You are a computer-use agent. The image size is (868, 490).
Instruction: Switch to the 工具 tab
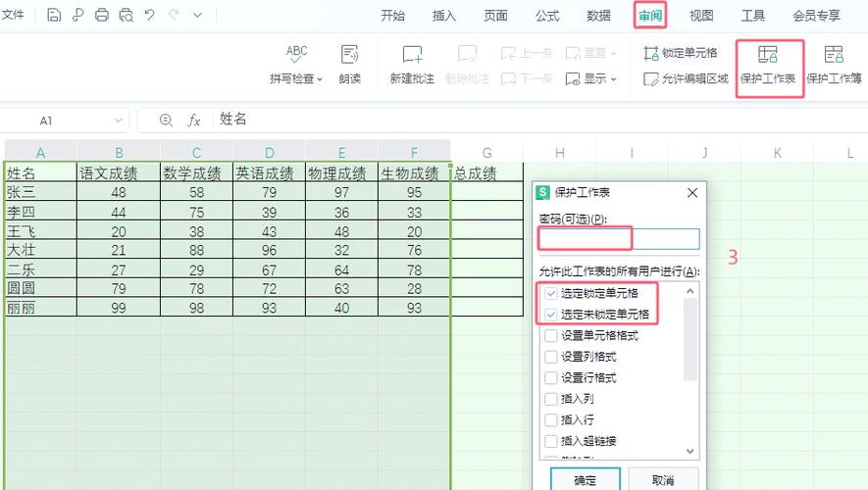753,16
